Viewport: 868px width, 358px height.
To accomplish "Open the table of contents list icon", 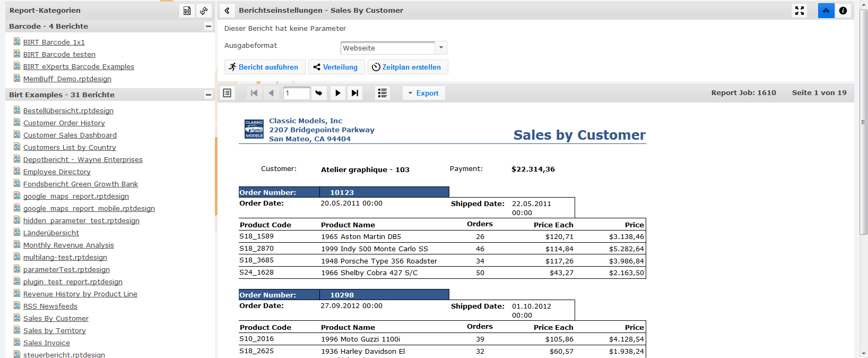I will [x=382, y=93].
